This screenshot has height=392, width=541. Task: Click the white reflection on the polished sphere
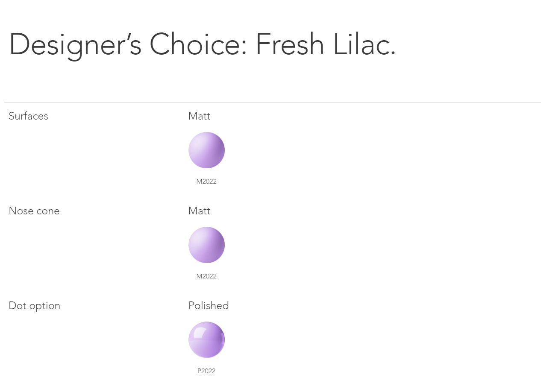pyautogui.click(x=198, y=331)
